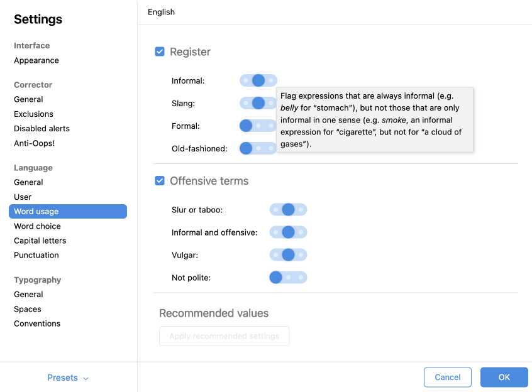Viewport: 532px width, 392px height.
Task: Adjust the Informal register slider
Action: click(x=258, y=80)
